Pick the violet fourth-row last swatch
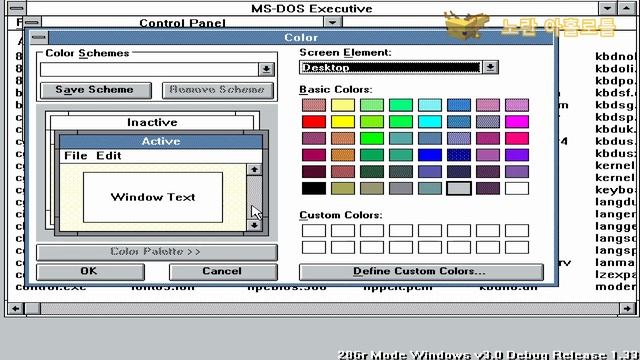This screenshot has height=360, width=640. [x=516, y=155]
